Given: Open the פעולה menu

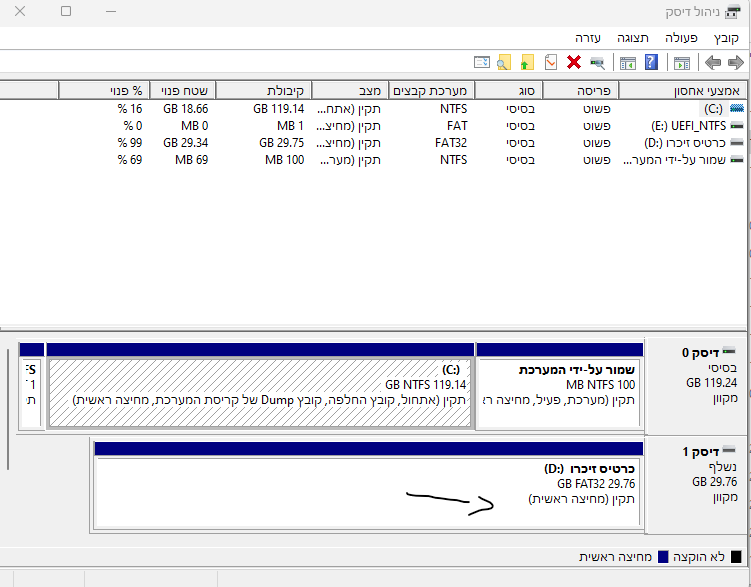Looking at the screenshot, I should click(681, 38).
